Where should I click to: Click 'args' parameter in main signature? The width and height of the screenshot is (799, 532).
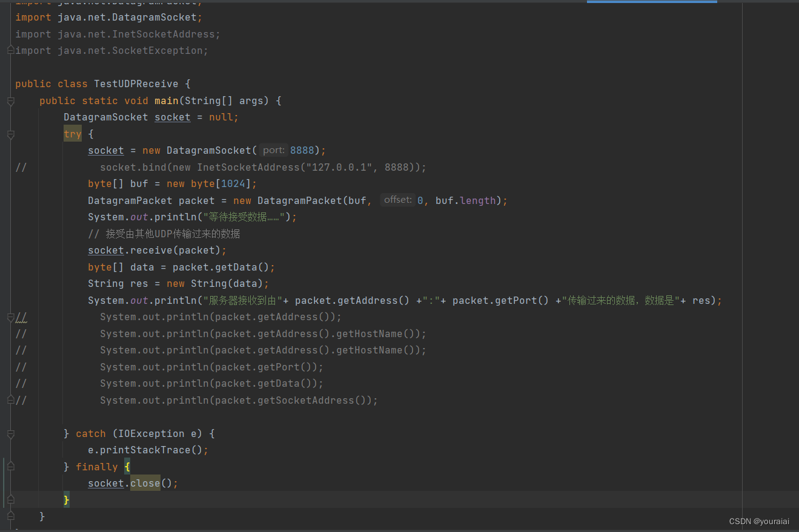(251, 100)
